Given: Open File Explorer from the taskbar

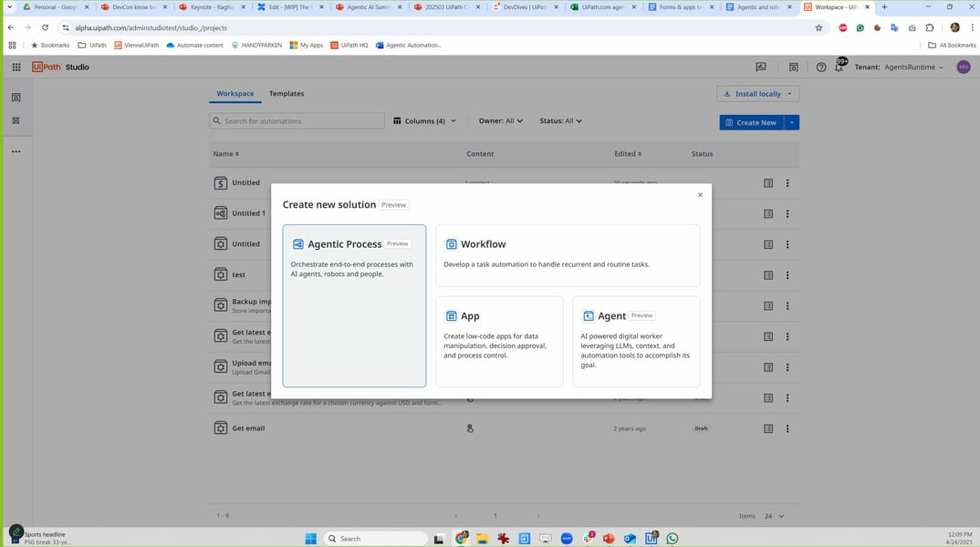Looking at the screenshot, I should (482, 538).
